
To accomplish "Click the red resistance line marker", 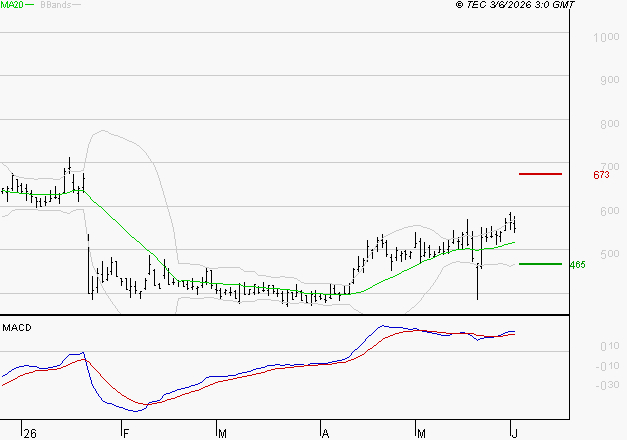I will pyautogui.click(x=540, y=174).
